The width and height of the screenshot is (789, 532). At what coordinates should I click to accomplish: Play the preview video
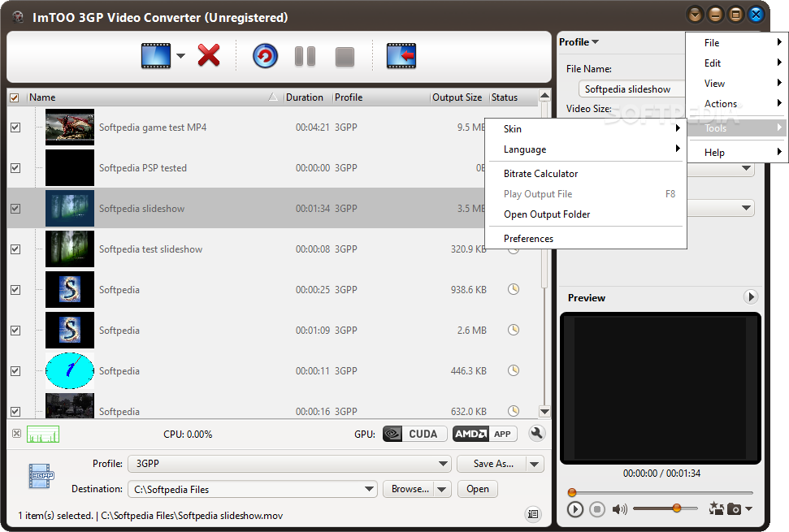574,509
